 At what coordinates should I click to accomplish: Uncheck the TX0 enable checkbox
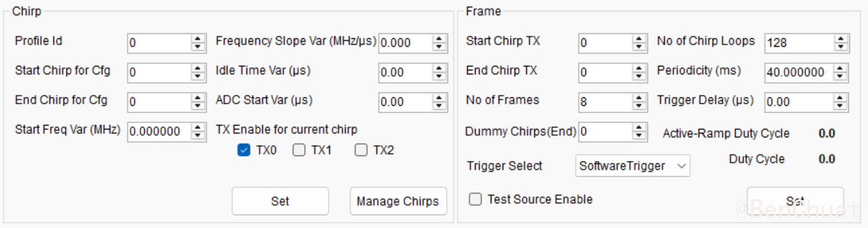[244, 150]
